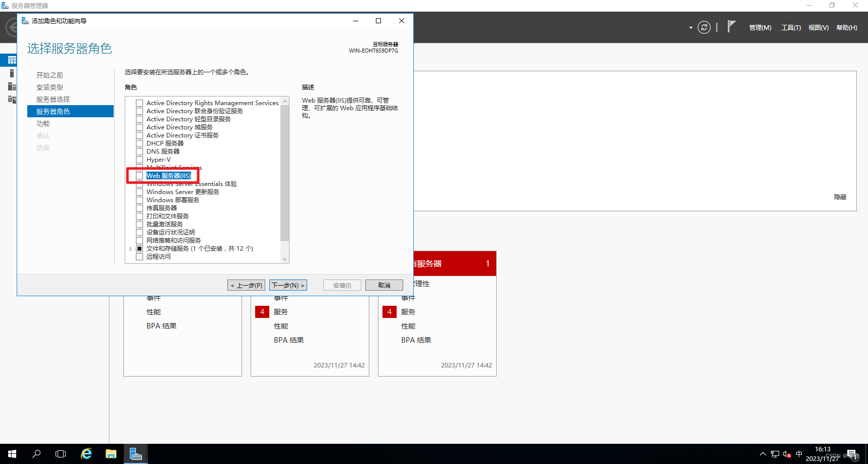Check 网络策略和访问服务 role

139,241
